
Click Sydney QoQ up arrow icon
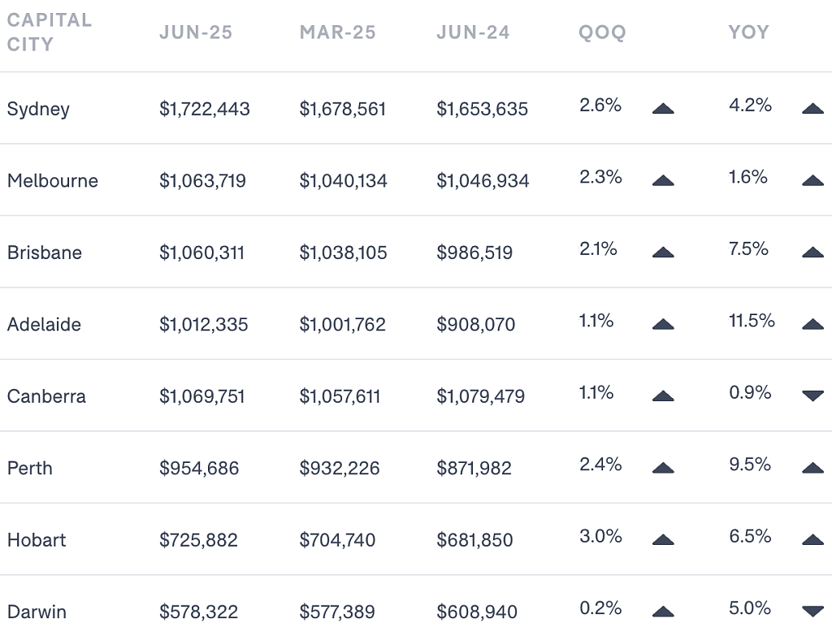tap(663, 110)
